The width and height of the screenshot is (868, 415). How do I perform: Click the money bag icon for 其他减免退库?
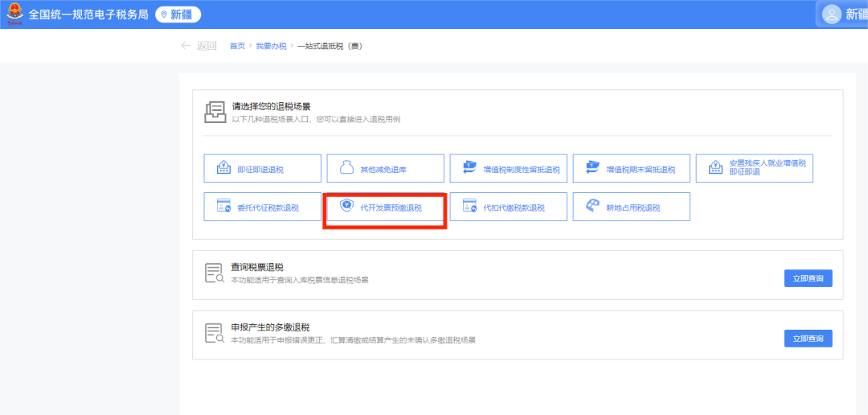click(346, 168)
